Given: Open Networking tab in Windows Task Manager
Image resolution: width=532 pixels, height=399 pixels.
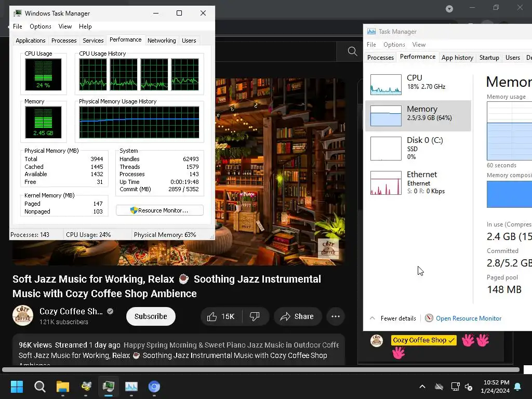Looking at the screenshot, I should point(162,41).
